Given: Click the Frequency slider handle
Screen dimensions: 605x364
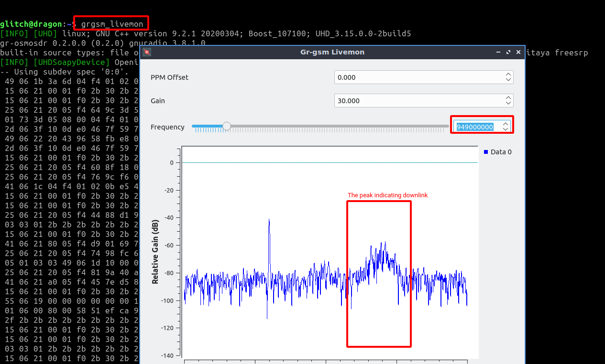Looking at the screenshot, I should tap(227, 127).
